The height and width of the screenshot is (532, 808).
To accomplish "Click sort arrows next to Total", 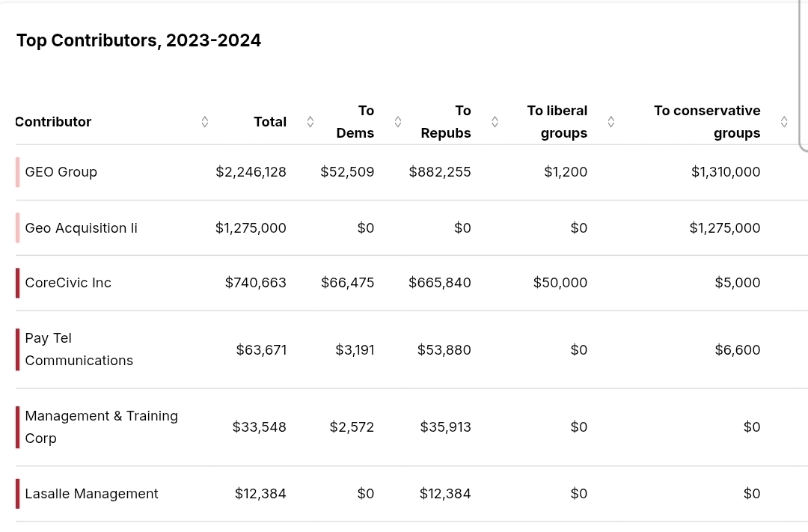I will pos(310,122).
